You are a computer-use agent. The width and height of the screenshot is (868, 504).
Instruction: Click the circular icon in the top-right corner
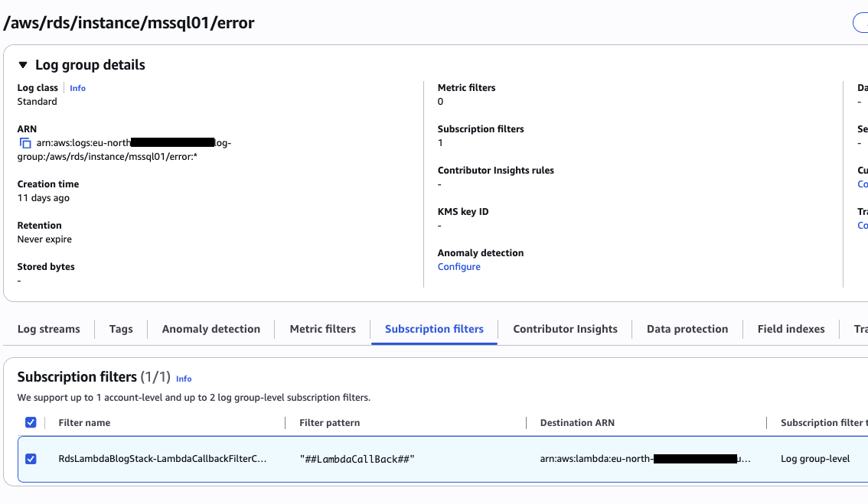(x=863, y=22)
